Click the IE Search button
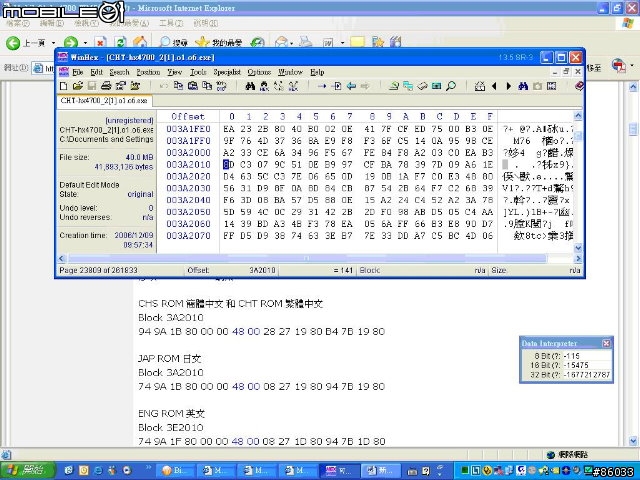The height and width of the screenshot is (480, 640). [x=174, y=42]
